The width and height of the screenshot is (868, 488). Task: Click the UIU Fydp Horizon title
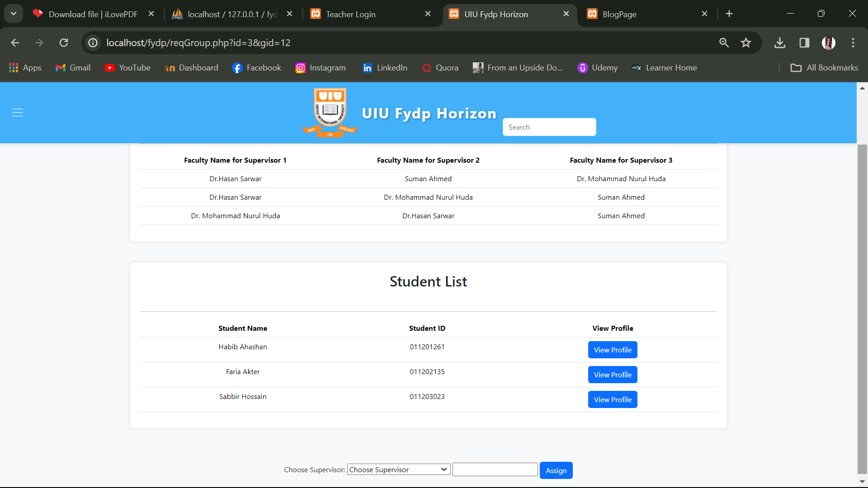click(429, 113)
